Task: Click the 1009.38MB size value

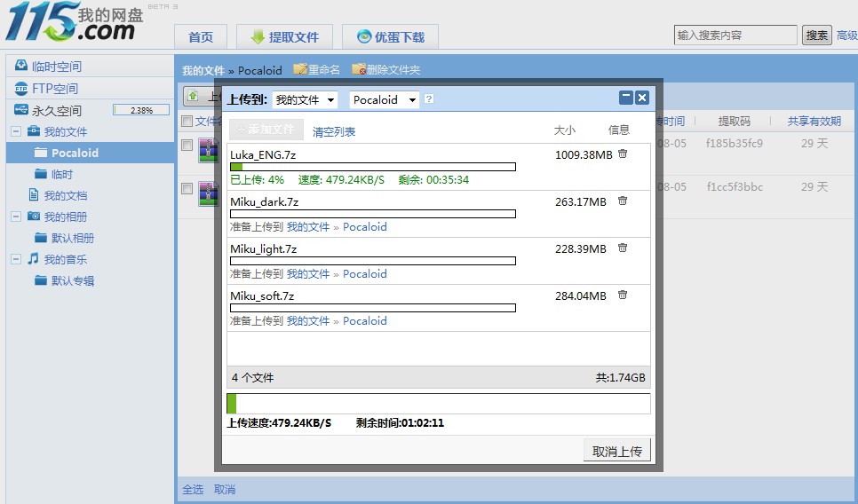Action: 584,154
